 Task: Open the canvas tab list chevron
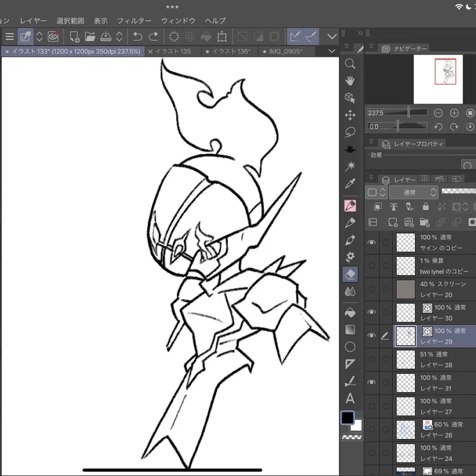(332, 51)
